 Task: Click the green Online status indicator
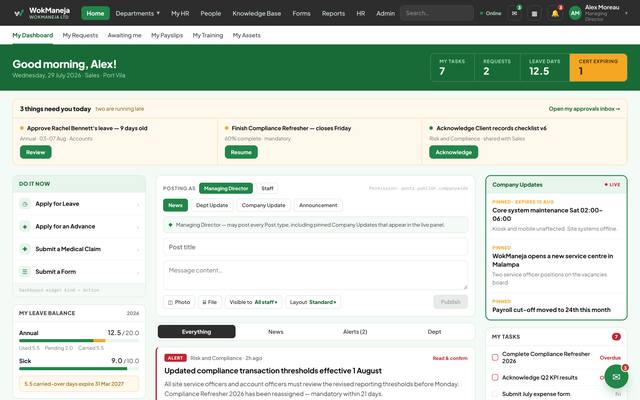pos(490,13)
